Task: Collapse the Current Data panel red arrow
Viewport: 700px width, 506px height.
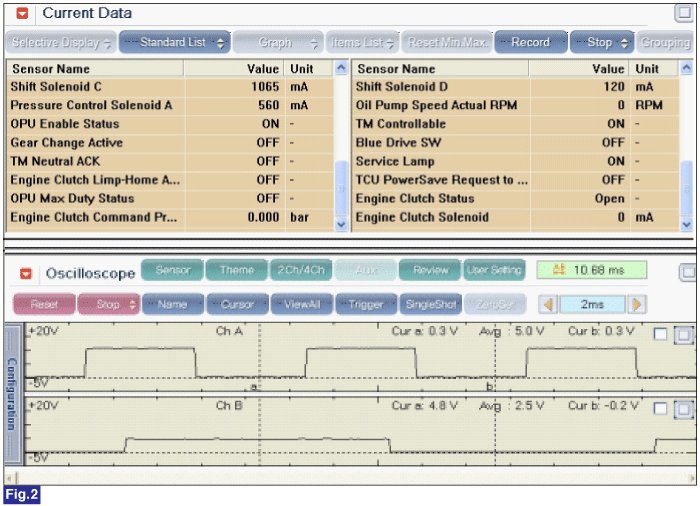Action: (x=24, y=14)
